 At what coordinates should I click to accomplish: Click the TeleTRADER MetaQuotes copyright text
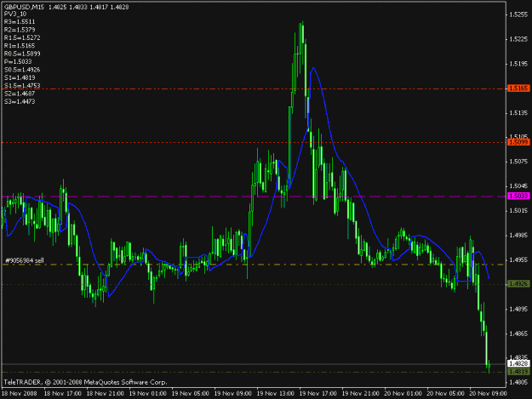click(85, 382)
